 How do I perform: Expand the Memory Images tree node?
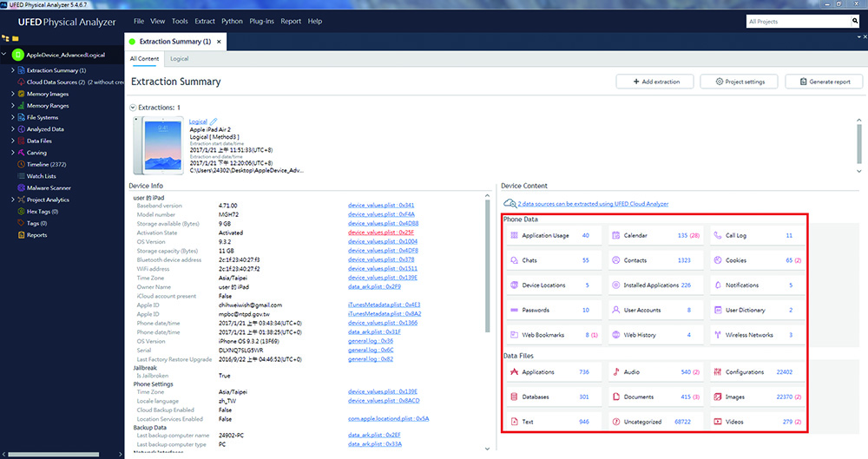13,94
